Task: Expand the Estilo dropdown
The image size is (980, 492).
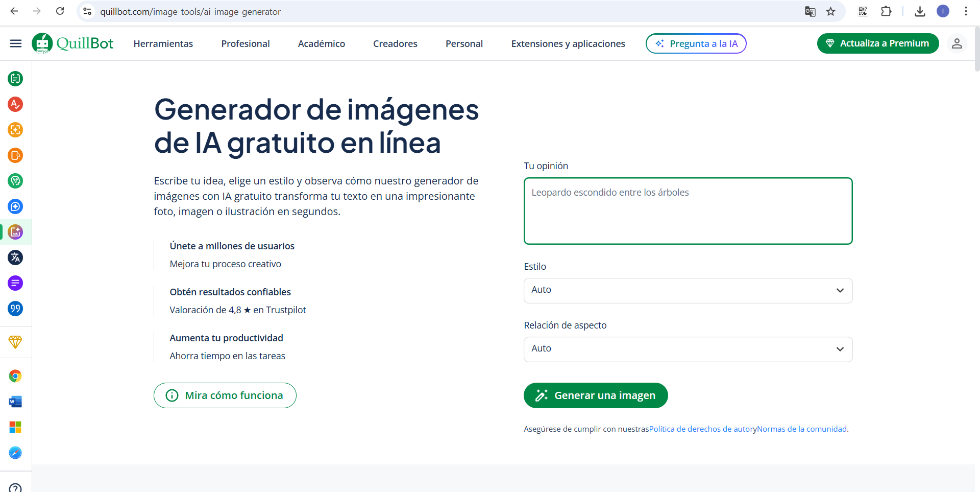Action: 688,290
